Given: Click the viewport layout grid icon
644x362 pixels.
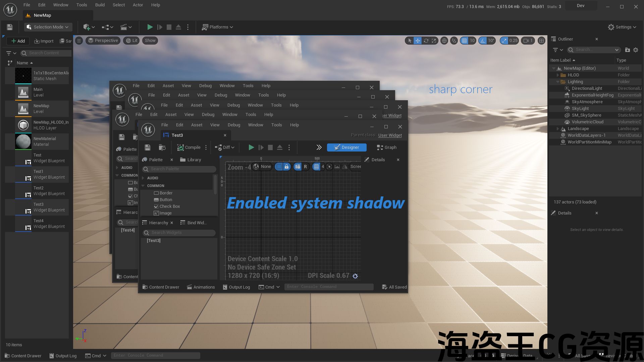Looking at the screenshot, I should pyautogui.click(x=541, y=41).
